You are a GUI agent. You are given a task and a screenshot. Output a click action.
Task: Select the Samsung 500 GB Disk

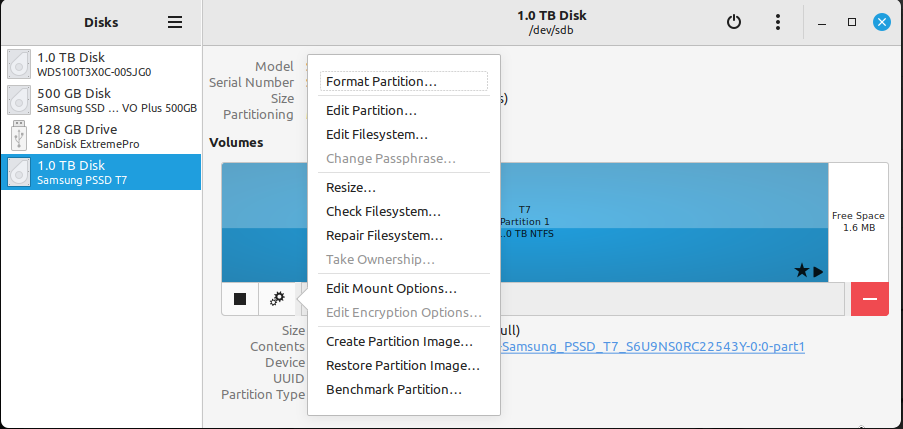pos(101,100)
